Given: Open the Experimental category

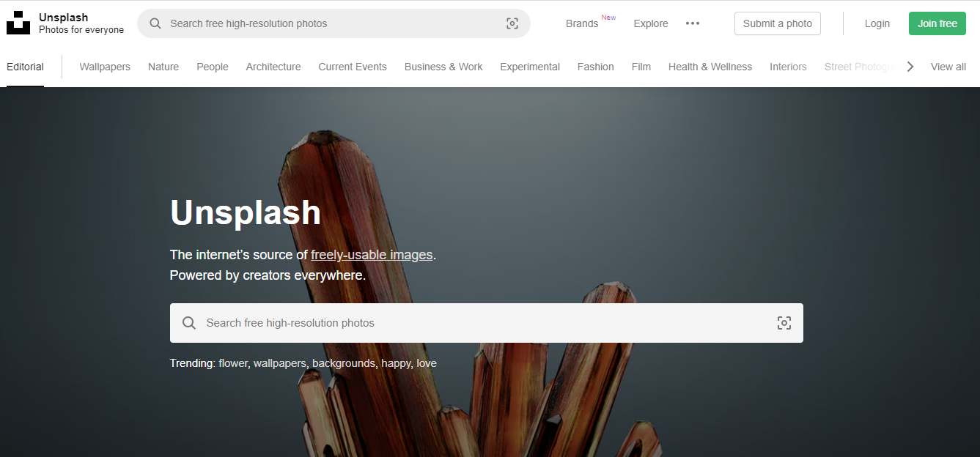Looking at the screenshot, I should point(530,67).
